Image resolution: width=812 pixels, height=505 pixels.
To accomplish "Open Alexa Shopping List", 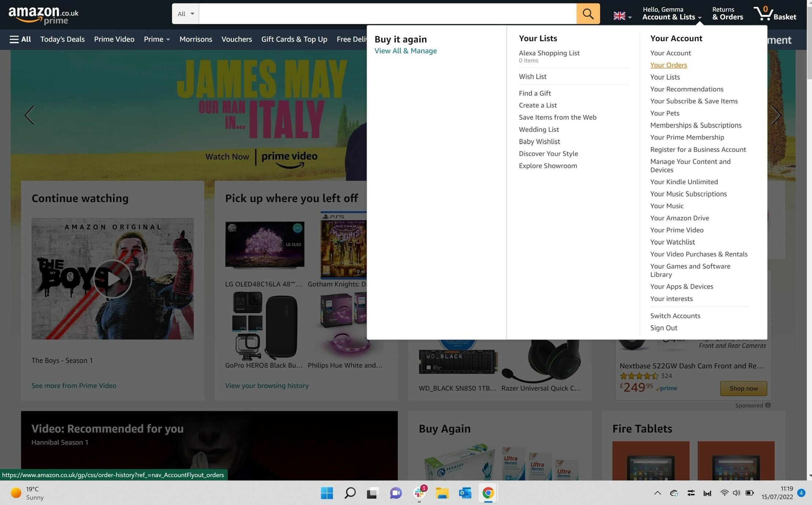I will tap(549, 53).
